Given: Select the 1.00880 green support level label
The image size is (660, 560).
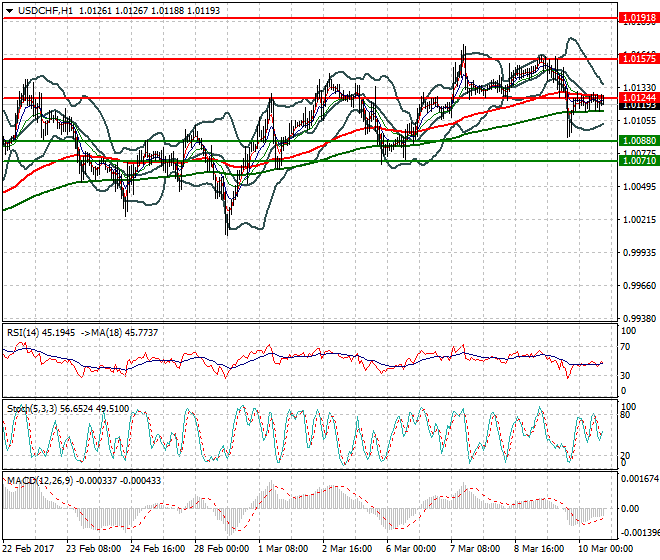Looking at the screenshot, I should [x=639, y=141].
